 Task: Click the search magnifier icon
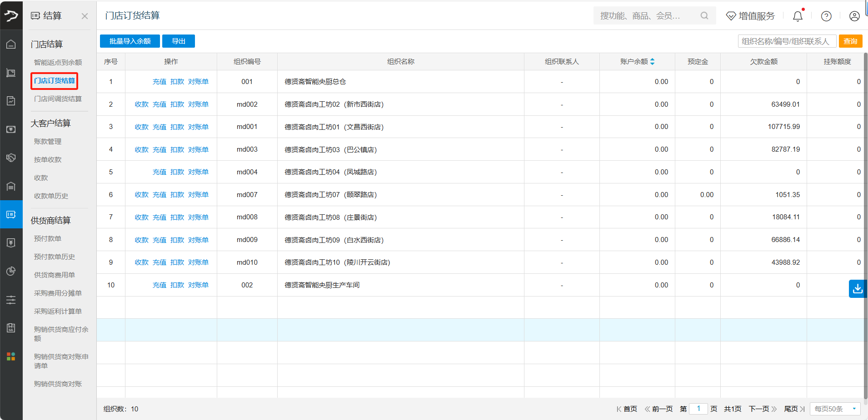704,16
